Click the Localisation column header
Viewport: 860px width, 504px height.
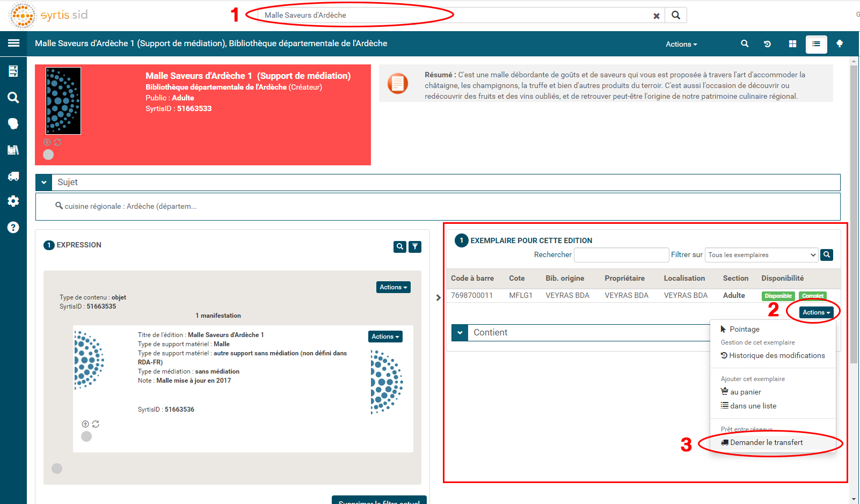684,278
